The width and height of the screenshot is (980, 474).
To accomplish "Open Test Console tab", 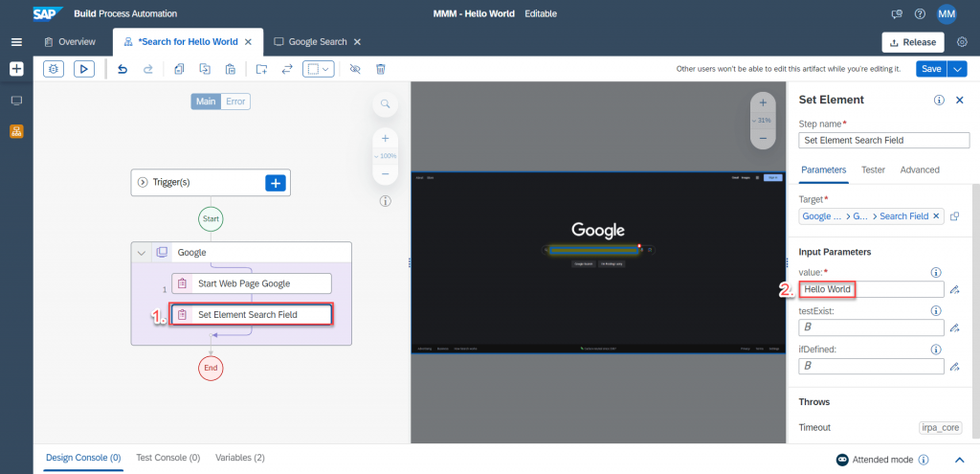I will [x=168, y=458].
